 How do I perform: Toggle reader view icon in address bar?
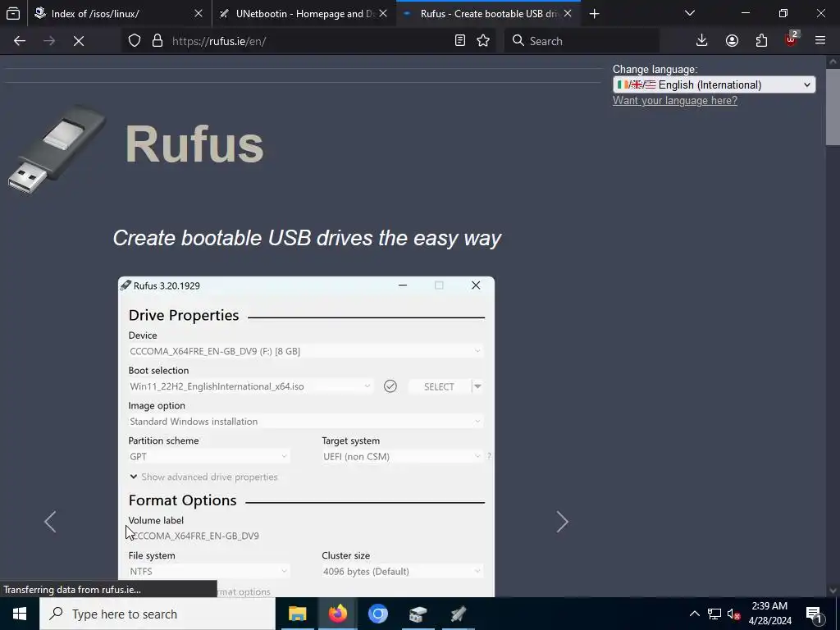460,41
